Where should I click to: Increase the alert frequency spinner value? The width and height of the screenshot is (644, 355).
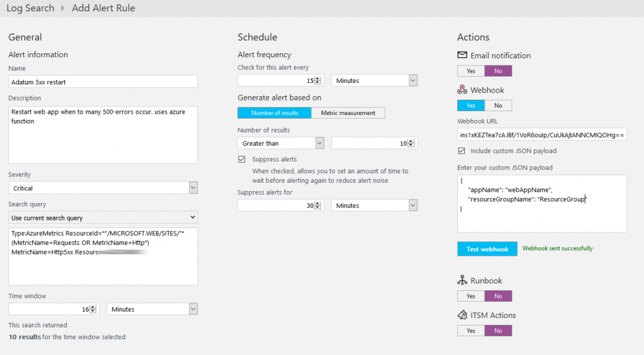[x=318, y=79]
